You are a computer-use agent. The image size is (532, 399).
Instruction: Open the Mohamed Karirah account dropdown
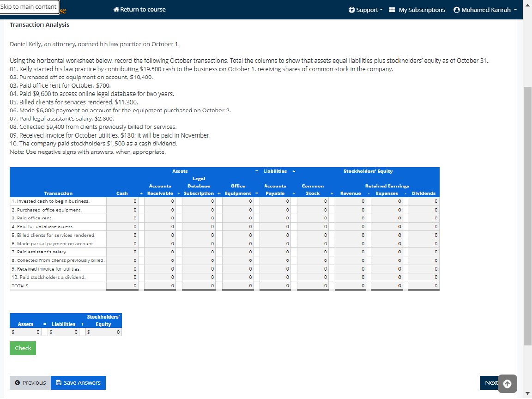pyautogui.click(x=485, y=9)
